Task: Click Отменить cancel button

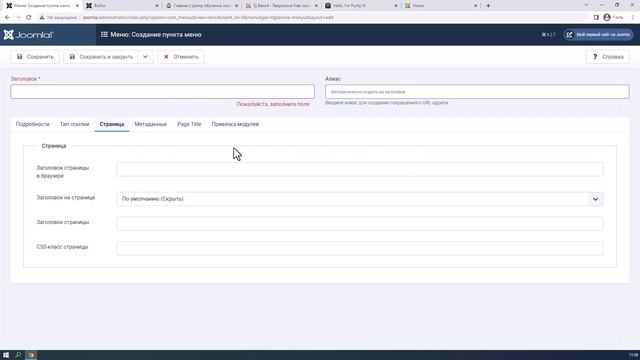Action: point(181,57)
